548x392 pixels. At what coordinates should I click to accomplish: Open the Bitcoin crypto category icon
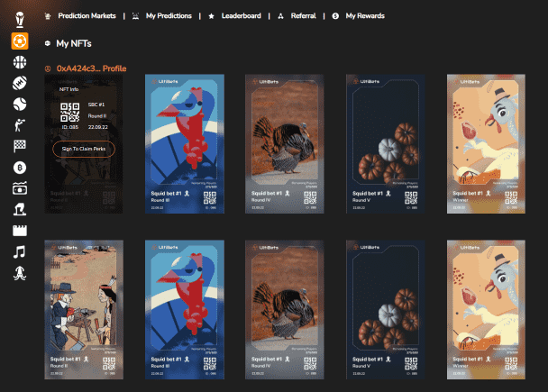tap(20, 168)
